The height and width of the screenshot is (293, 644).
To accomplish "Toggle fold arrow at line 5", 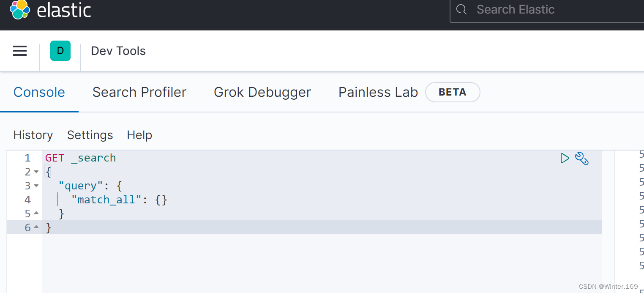I will 36,214.
